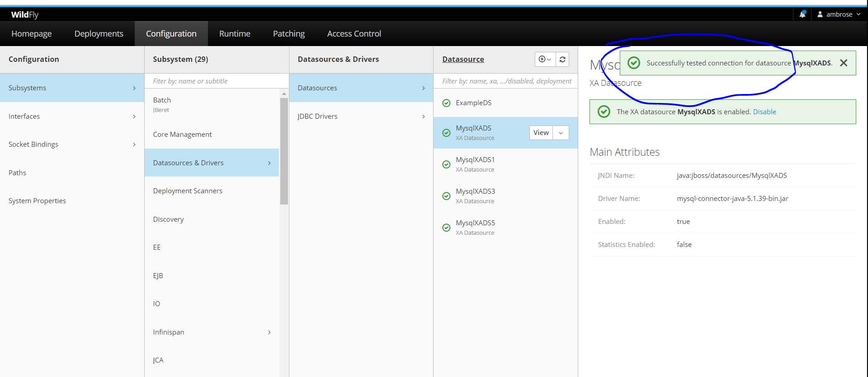
Task: Select Deployment Scanners subsystem
Action: (212, 191)
